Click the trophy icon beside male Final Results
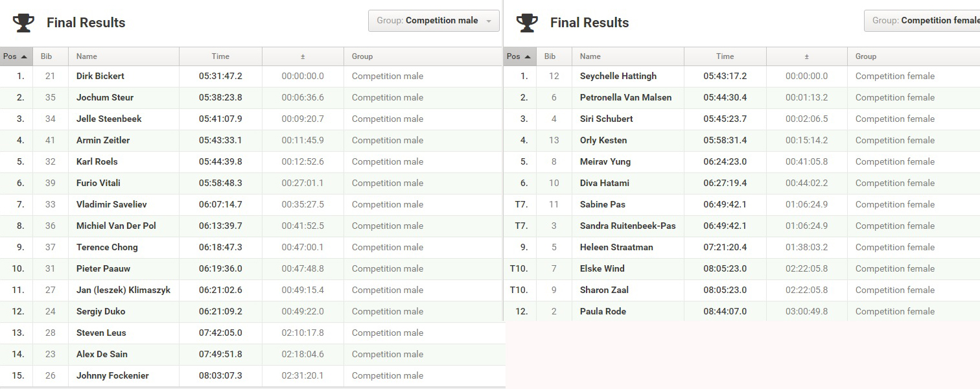Image resolution: width=980 pixels, height=389 pixels. point(23,23)
